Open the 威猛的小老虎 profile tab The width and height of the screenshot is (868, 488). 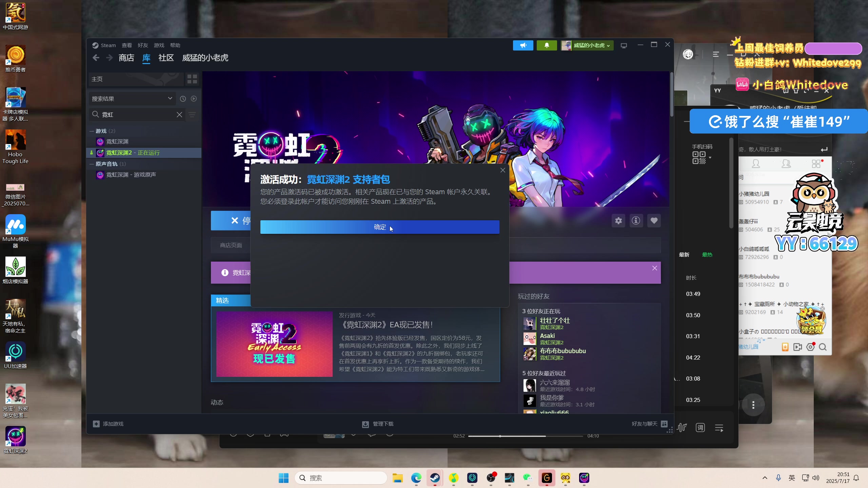205,58
